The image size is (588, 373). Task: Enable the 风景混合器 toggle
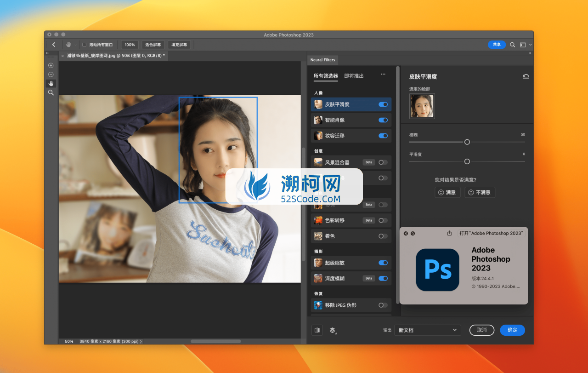[383, 162]
